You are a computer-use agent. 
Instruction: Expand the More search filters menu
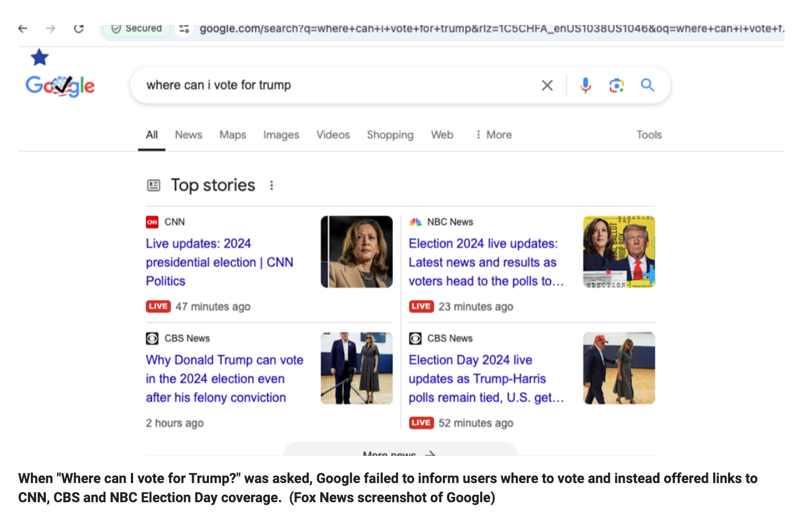(x=493, y=135)
